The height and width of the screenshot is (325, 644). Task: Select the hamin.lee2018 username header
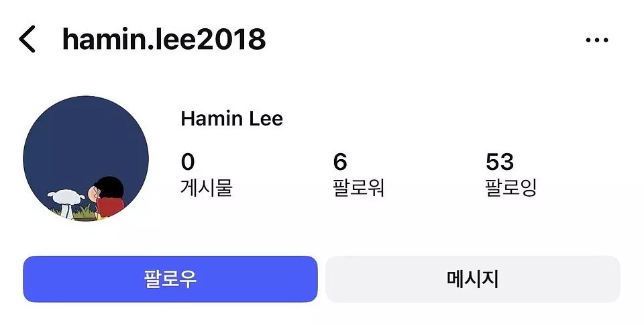(164, 40)
